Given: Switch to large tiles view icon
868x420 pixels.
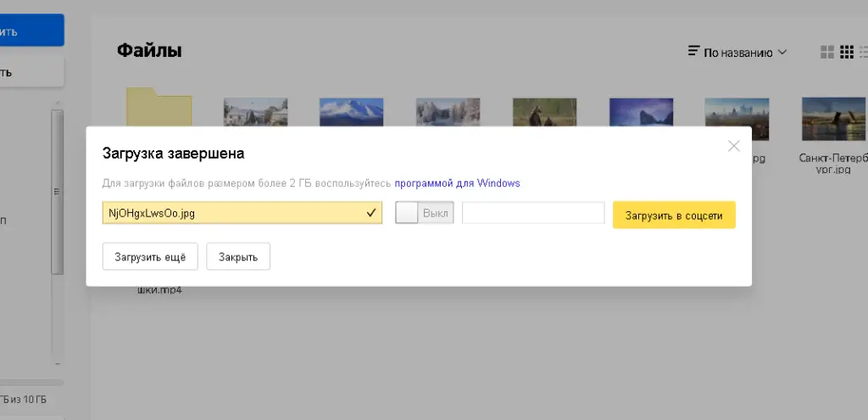Looking at the screenshot, I should [827, 53].
